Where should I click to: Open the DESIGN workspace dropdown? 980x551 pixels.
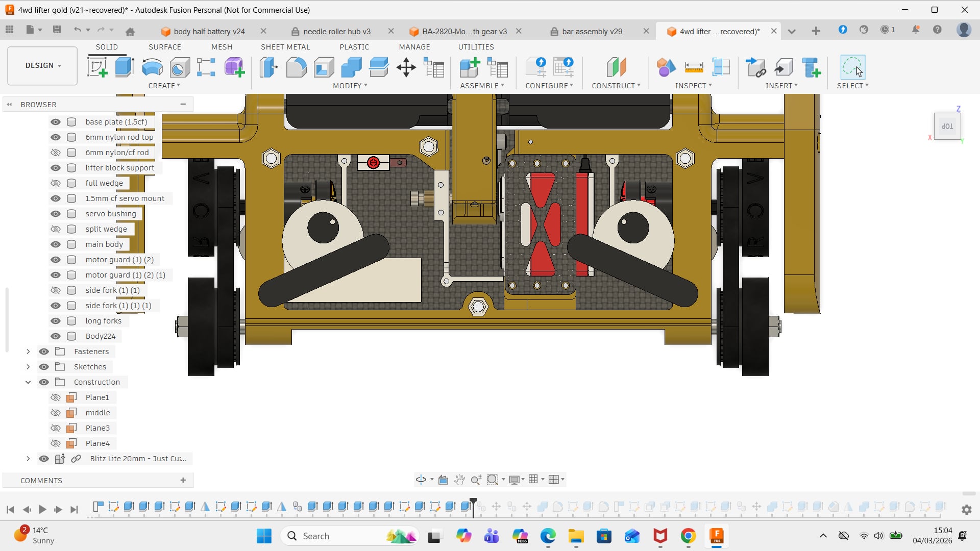(43, 65)
